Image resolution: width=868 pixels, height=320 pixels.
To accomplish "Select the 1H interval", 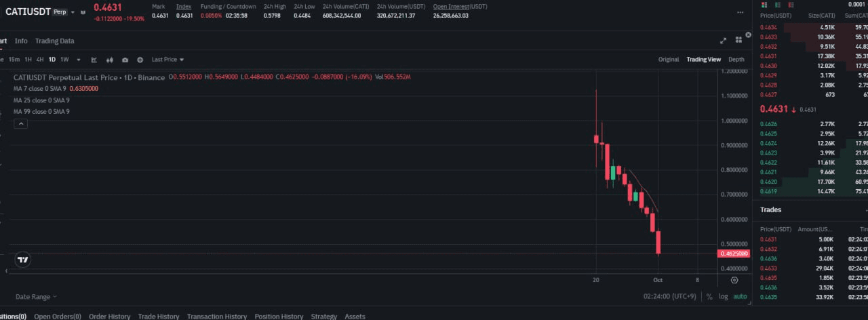I will click(28, 60).
